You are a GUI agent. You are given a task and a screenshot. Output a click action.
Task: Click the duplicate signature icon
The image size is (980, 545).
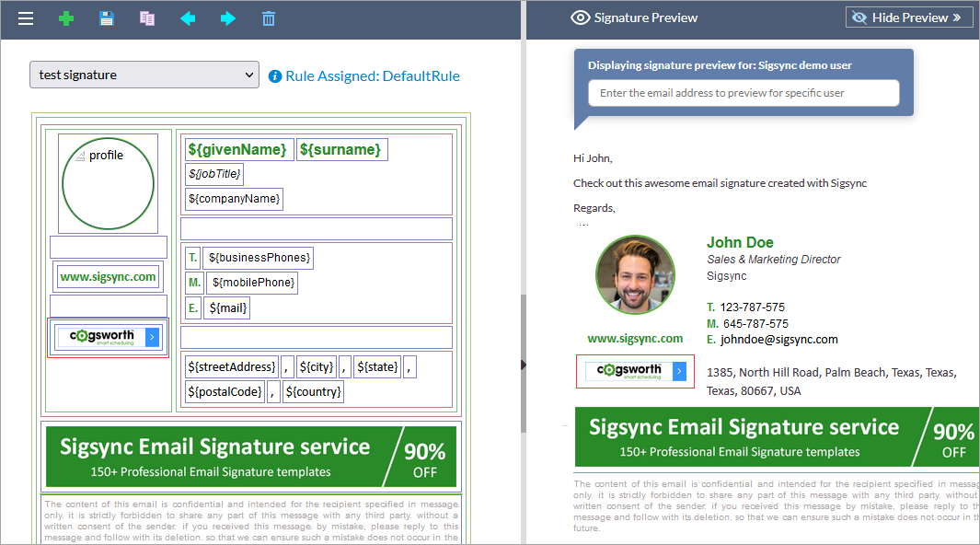147,18
